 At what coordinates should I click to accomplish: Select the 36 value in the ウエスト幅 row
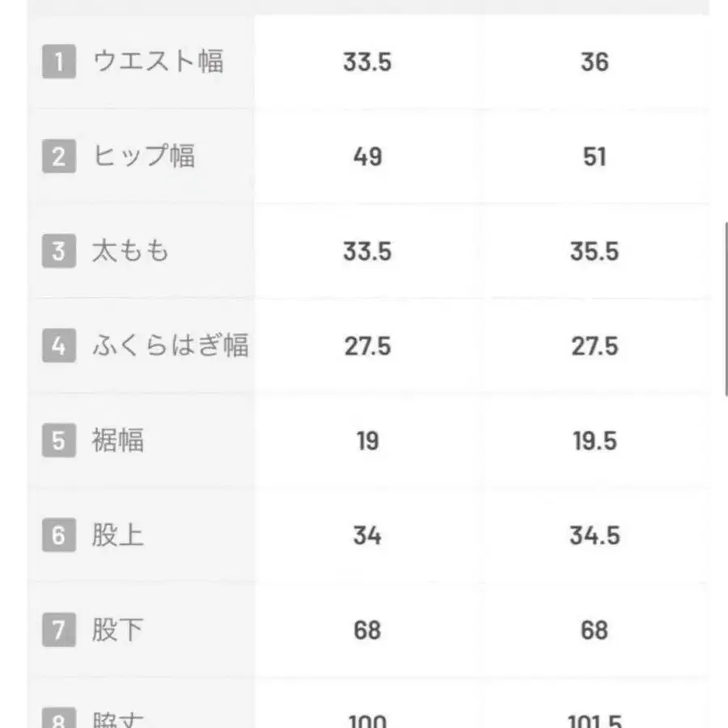595,62
